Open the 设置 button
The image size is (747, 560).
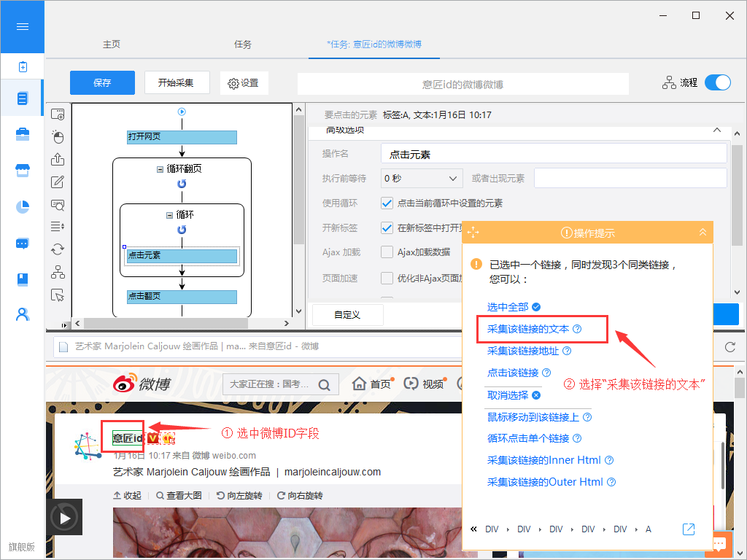pyautogui.click(x=244, y=83)
